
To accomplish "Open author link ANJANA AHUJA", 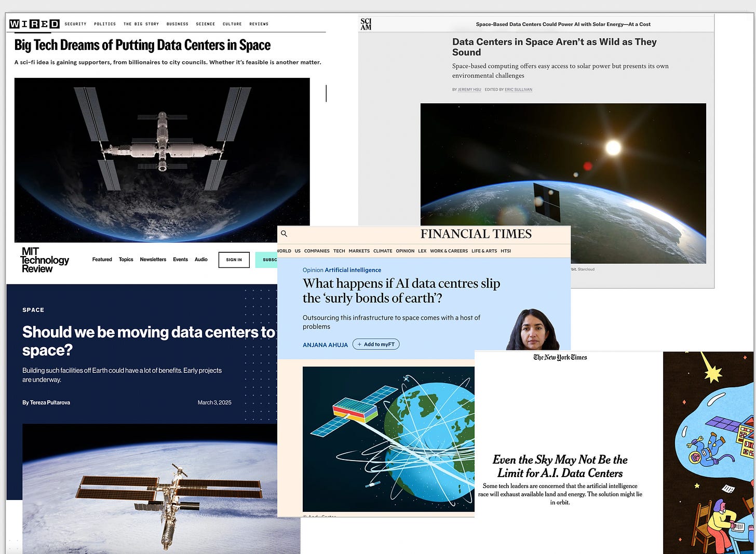I will pos(326,345).
